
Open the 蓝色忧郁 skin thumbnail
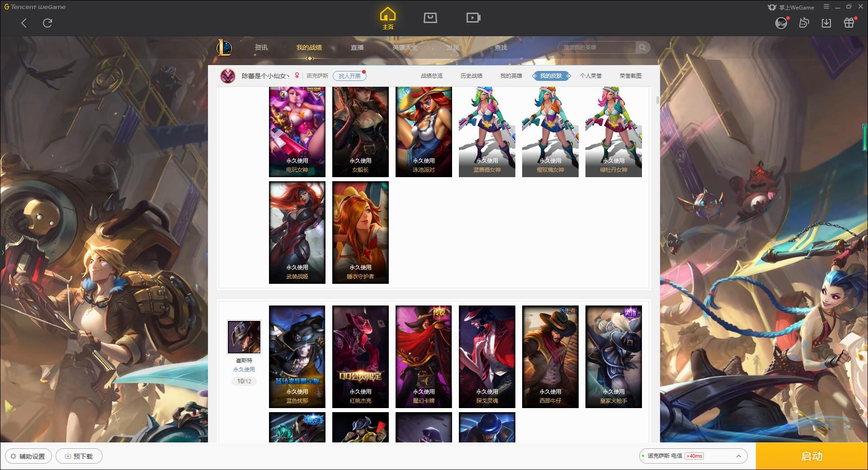297,357
